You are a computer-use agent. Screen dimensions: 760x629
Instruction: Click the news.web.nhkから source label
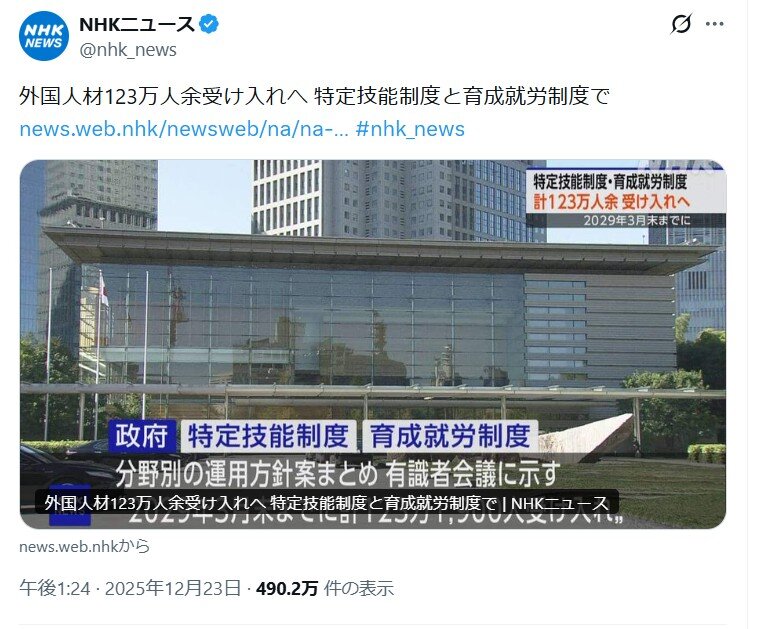coord(84,546)
